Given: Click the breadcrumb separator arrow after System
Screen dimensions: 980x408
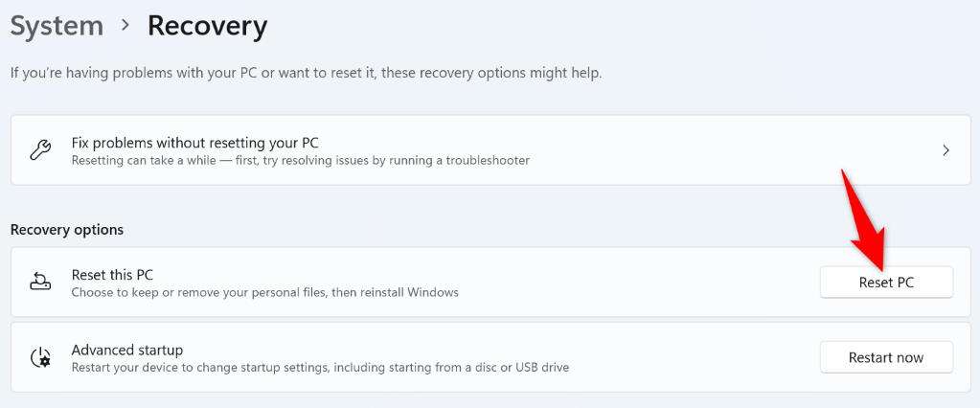Looking at the screenshot, I should [x=125, y=26].
